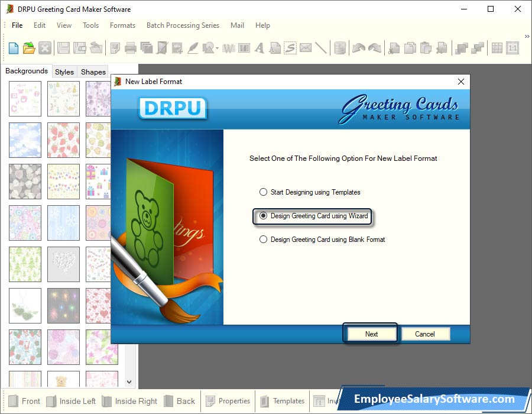Click the Redo arrow toolbar icon
This screenshot has height=414, width=532.
(375, 48)
